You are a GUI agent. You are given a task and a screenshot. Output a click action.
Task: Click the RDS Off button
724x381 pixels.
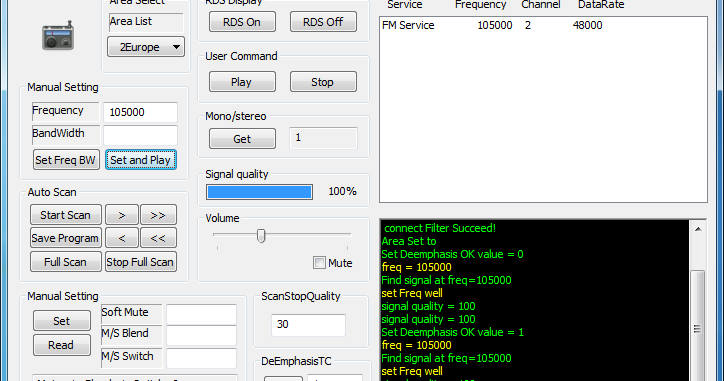click(323, 22)
